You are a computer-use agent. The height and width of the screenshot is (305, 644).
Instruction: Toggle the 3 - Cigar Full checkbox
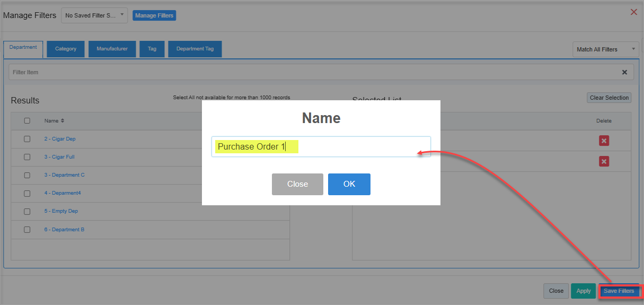27,157
